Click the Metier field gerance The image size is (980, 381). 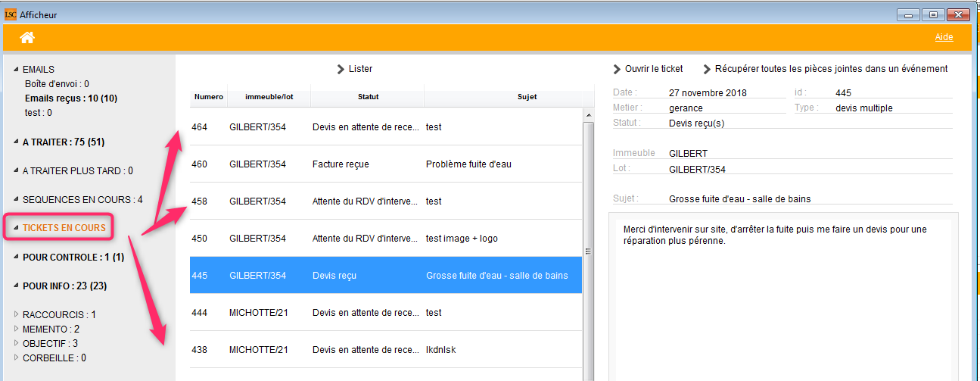[x=727, y=108]
